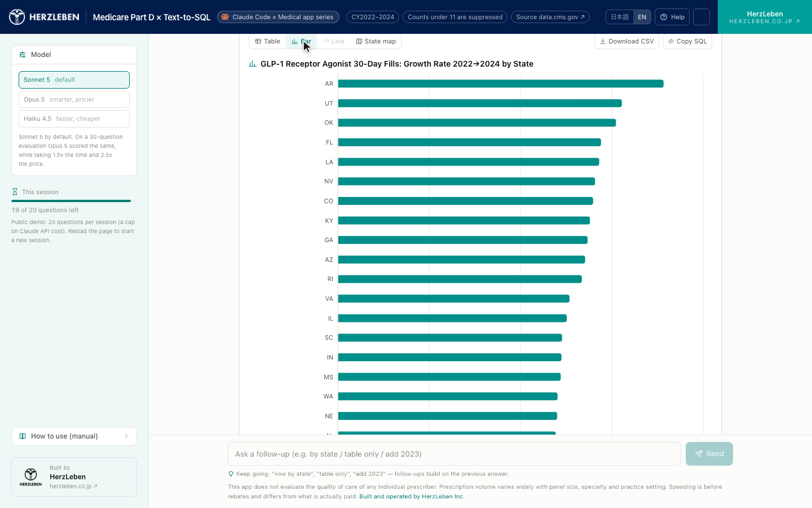Click the NV bar in the chart

pos(466,181)
